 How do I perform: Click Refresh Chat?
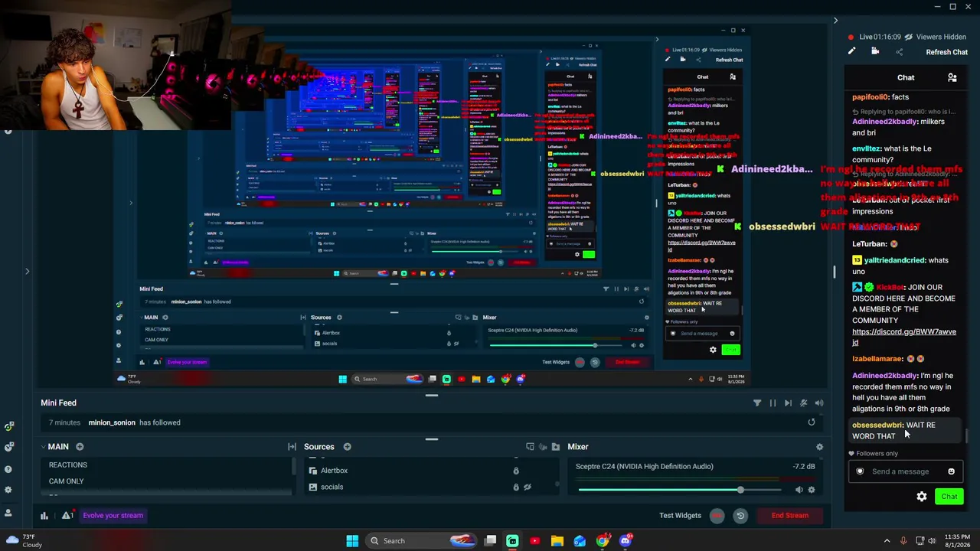tap(946, 52)
